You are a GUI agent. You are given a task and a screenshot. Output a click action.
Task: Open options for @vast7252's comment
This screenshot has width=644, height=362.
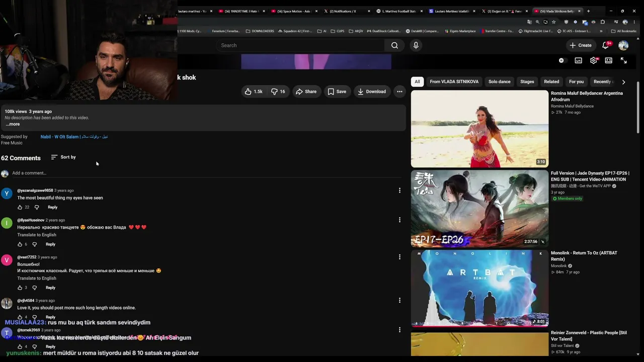399,257
